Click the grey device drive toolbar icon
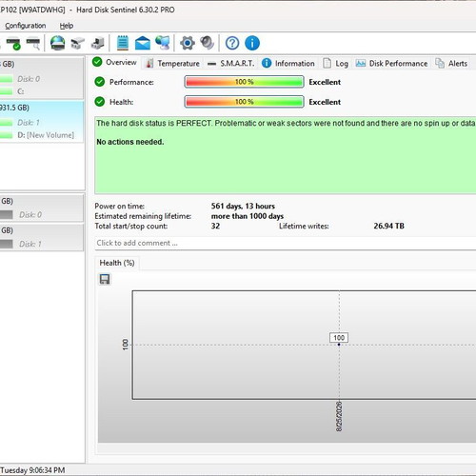The image size is (476, 476). click(x=97, y=43)
